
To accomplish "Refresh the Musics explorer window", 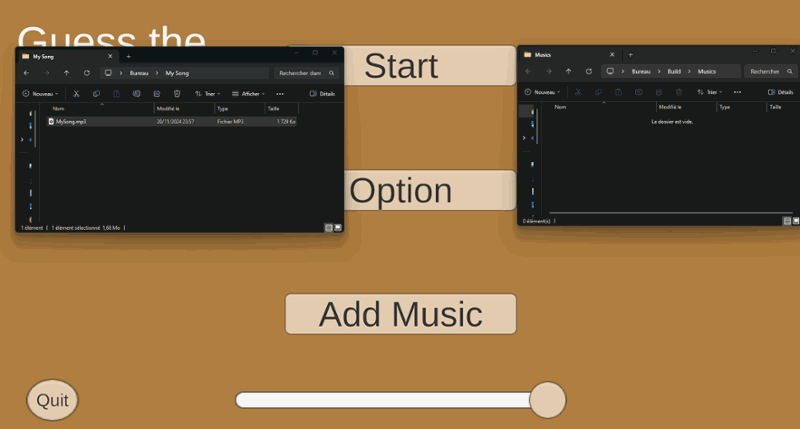I will tap(589, 71).
